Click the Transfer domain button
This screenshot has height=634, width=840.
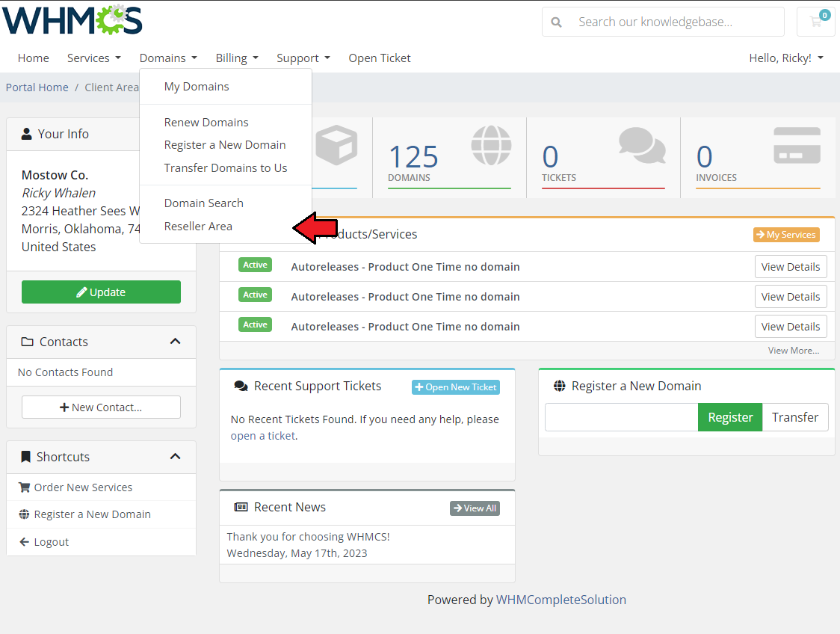point(795,417)
